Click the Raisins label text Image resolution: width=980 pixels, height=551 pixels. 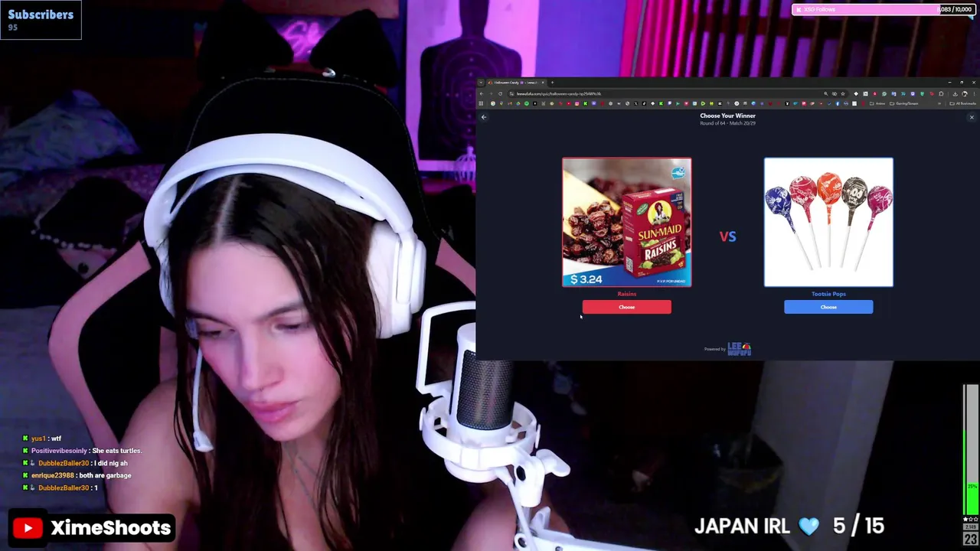tap(626, 294)
